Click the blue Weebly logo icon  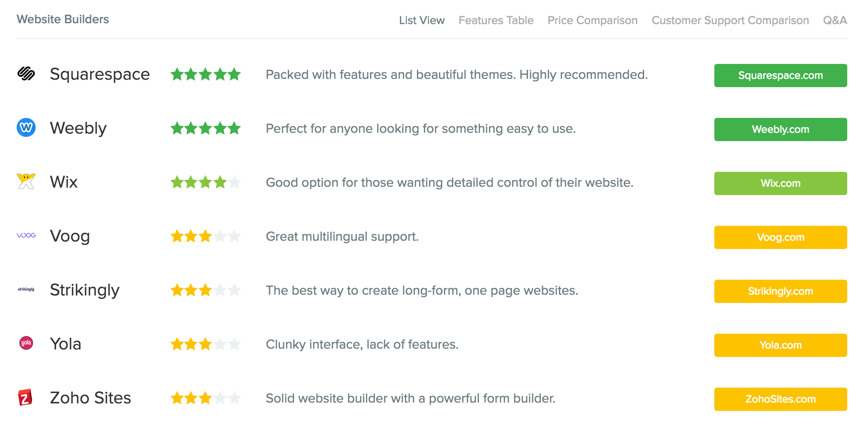pyautogui.click(x=26, y=127)
